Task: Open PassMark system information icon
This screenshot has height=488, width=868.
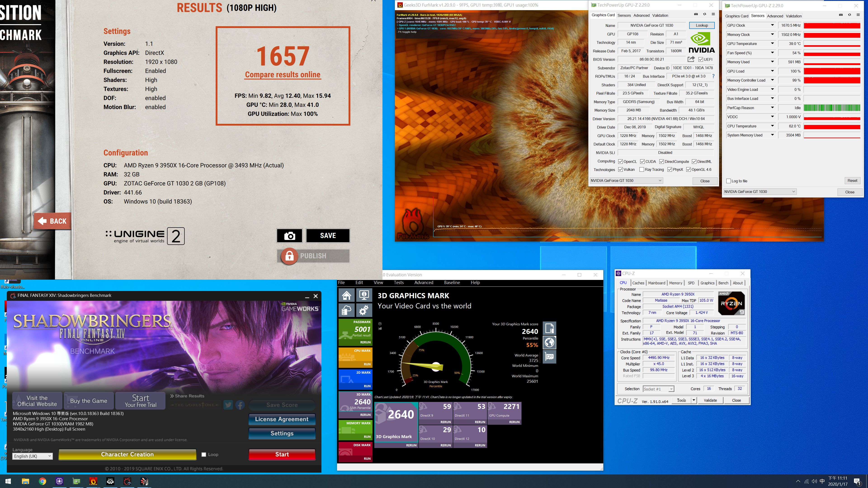Action: 364,296
